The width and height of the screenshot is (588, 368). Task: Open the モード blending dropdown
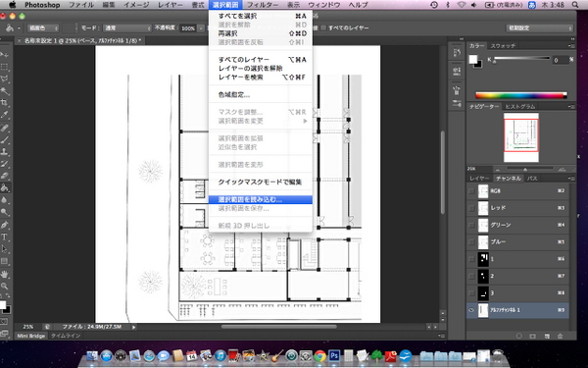[126, 28]
